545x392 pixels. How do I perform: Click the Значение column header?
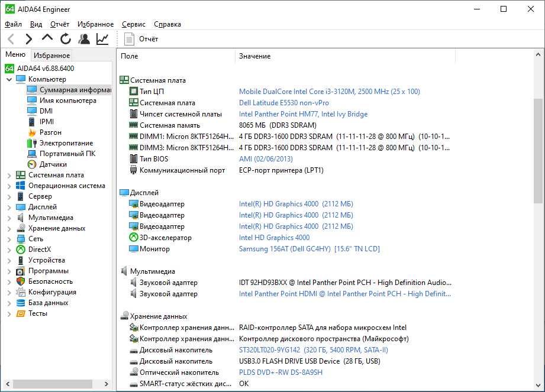pyautogui.click(x=345, y=56)
